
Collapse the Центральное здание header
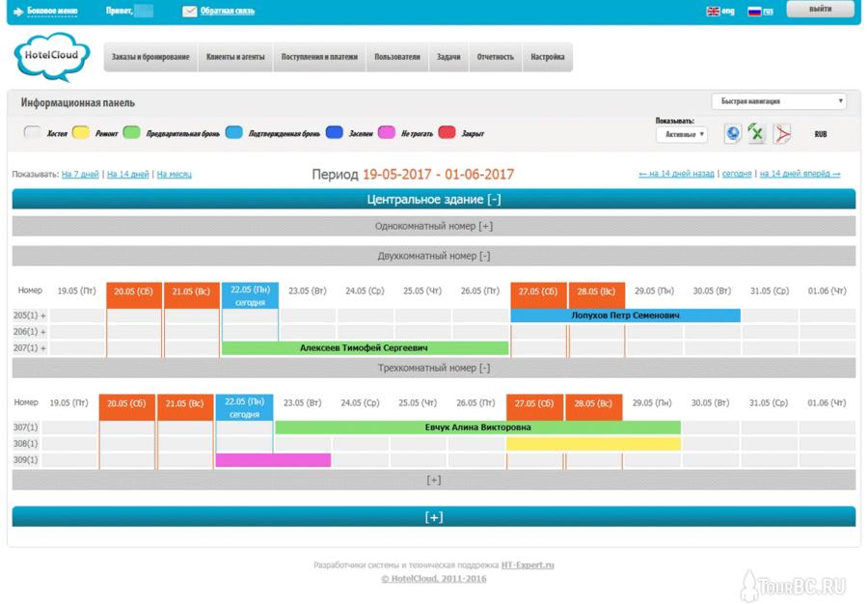[433, 200]
